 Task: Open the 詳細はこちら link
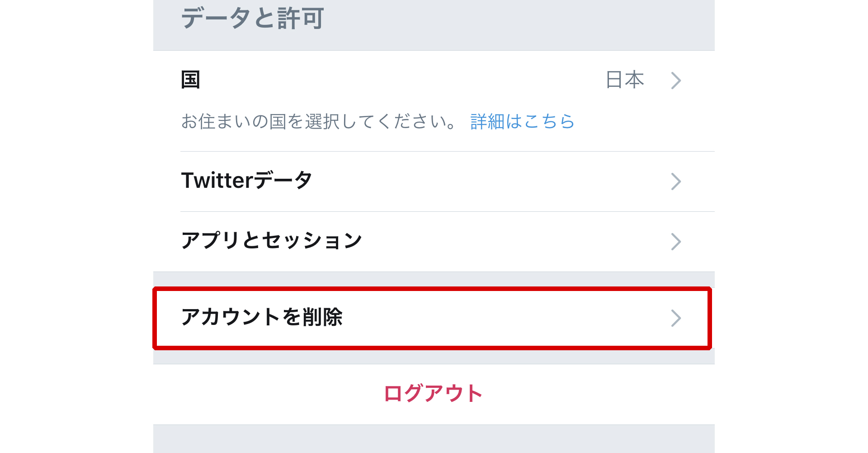click(522, 122)
